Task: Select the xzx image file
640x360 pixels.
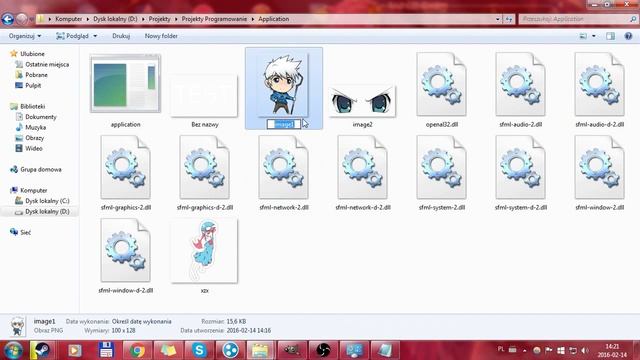Action: (x=204, y=251)
